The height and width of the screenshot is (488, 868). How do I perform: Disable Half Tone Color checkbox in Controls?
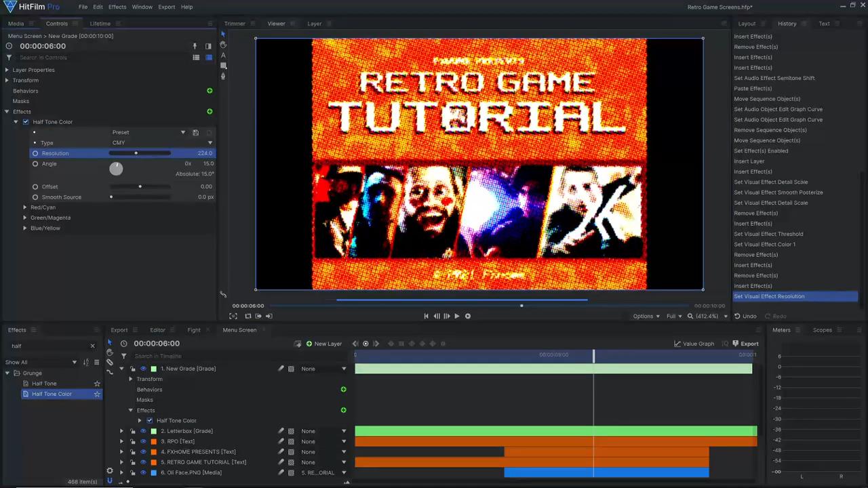(26, 122)
